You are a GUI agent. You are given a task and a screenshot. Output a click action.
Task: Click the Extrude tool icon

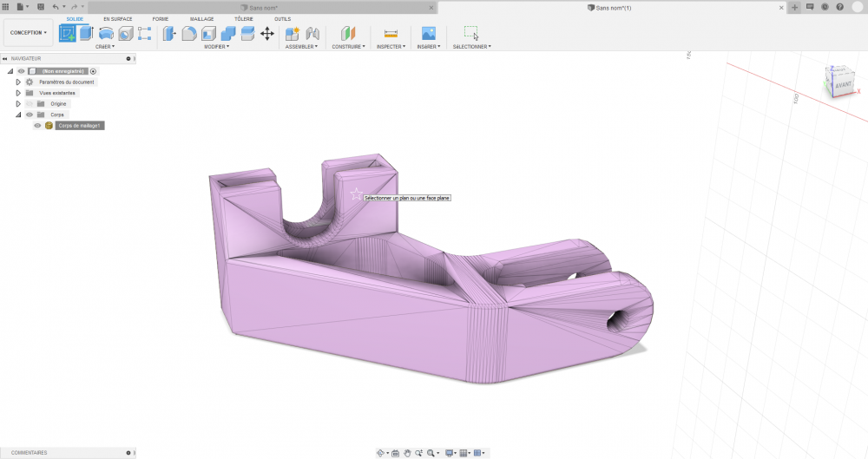(x=86, y=34)
